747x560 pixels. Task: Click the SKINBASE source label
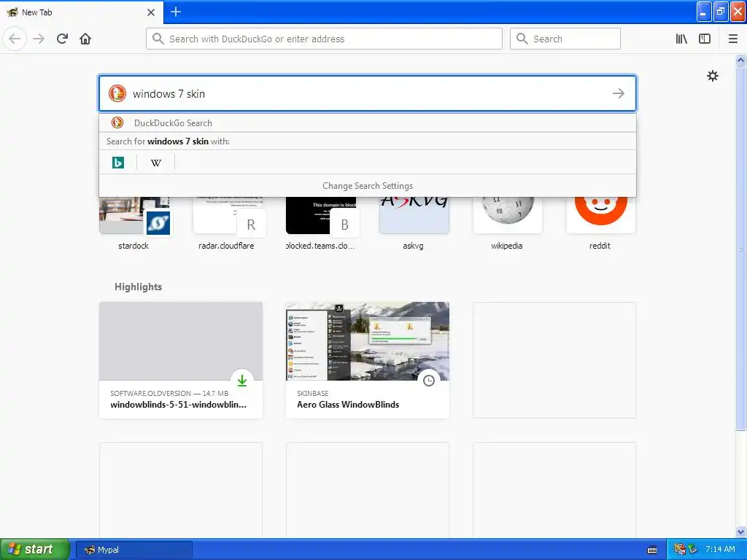coord(312,393)
